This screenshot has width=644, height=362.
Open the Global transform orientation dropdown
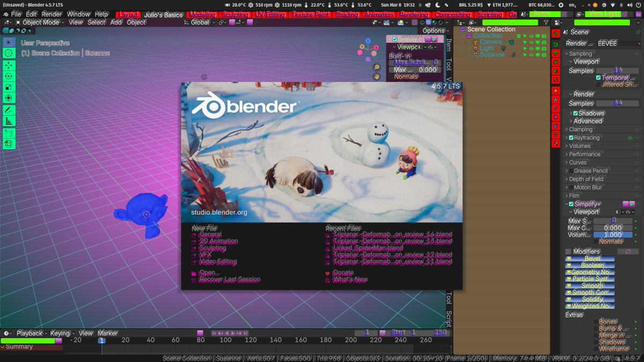(199, 23)
